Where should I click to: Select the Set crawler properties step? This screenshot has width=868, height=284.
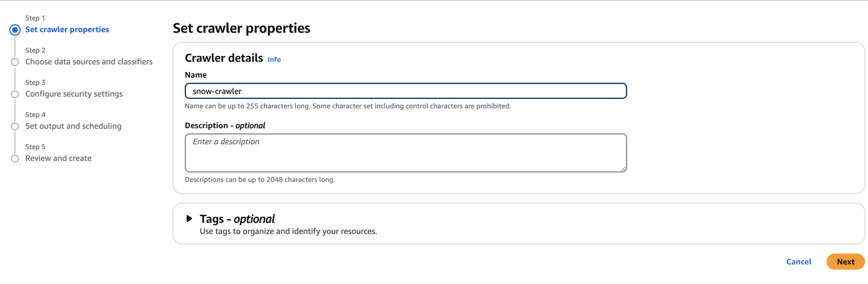point(67,29)
